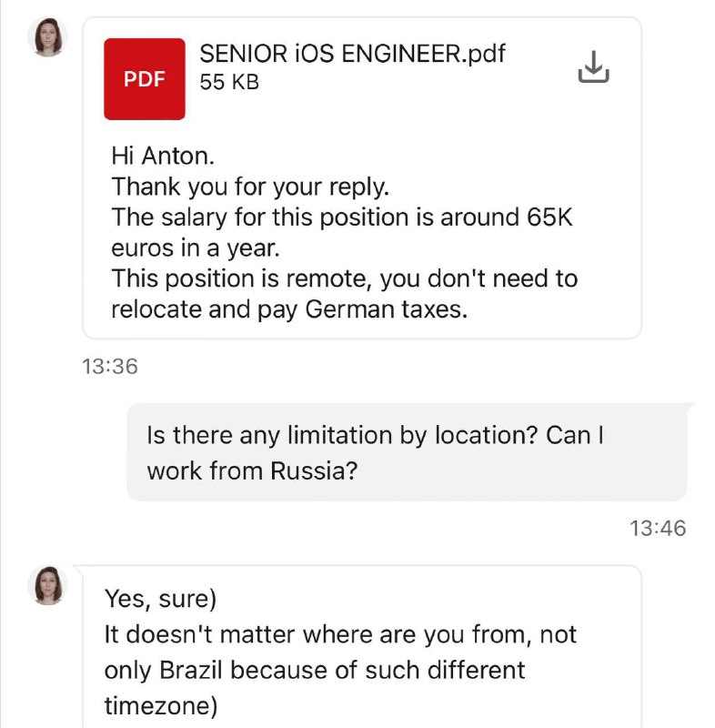Select outgoing message about limitation by location

[x=407, y=452]
